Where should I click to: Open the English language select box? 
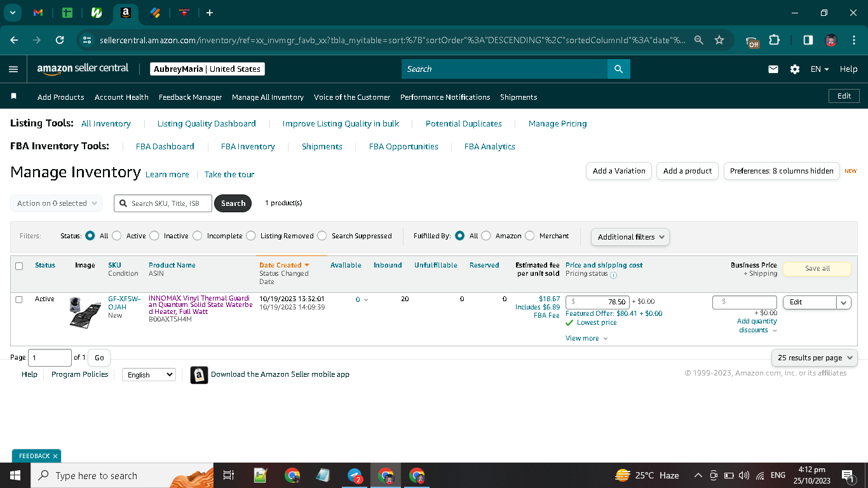[149, 375]
